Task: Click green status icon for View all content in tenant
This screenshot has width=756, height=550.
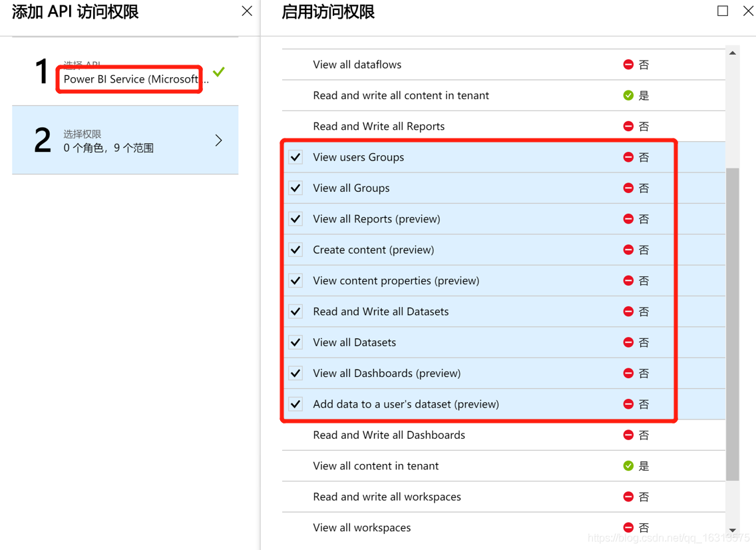Action: [x=628, y=466]
